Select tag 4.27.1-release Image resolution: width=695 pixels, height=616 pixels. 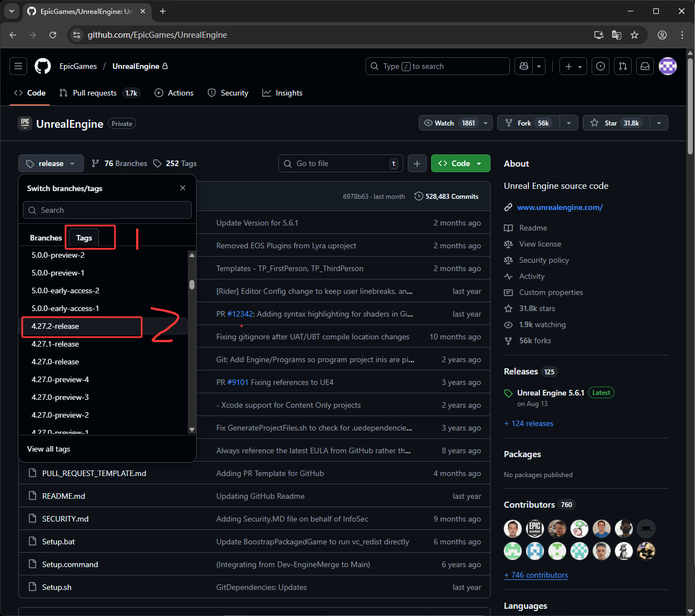pyautogui.click(x=104, y=344)
